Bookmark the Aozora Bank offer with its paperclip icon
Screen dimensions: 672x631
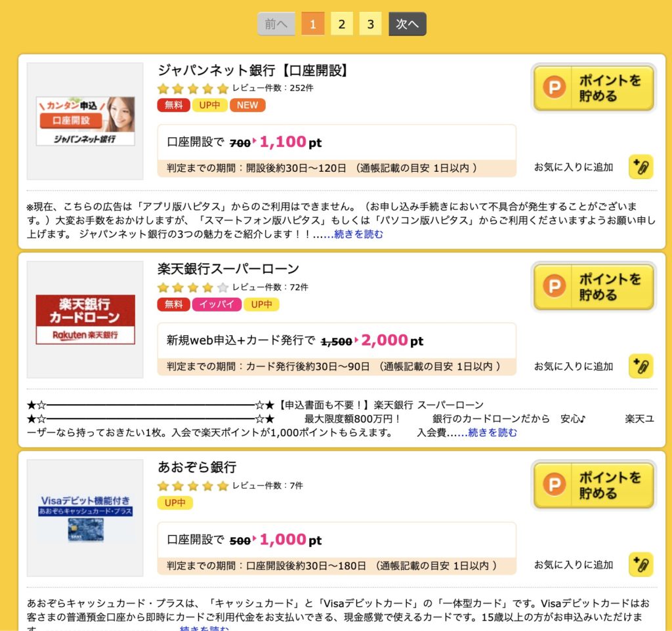(x=640, y=565)
